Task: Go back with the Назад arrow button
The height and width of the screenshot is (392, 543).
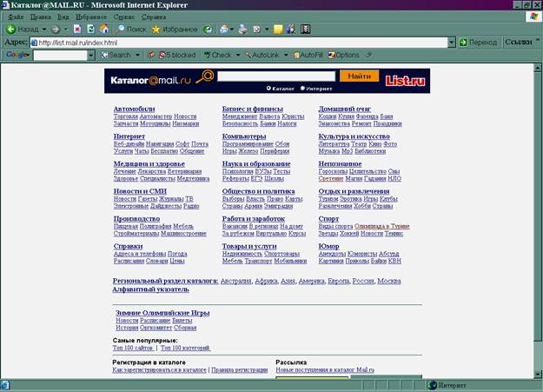Action: (x=23, y=30)
